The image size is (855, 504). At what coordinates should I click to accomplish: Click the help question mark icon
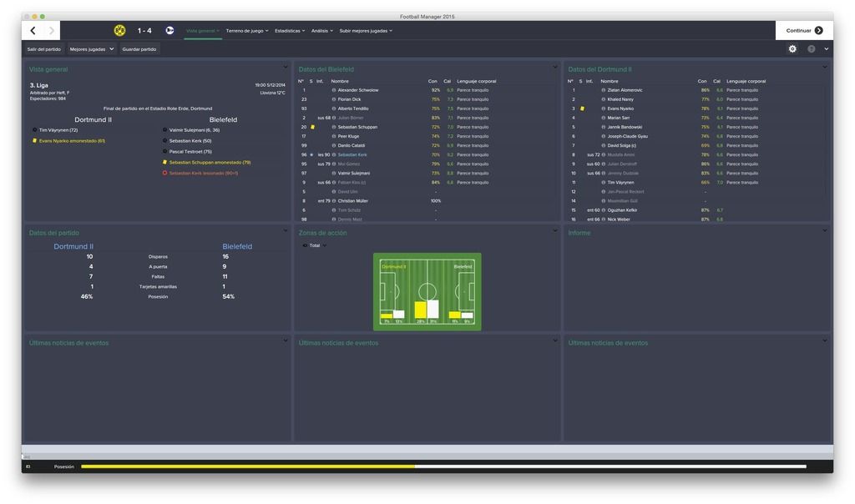812,49
